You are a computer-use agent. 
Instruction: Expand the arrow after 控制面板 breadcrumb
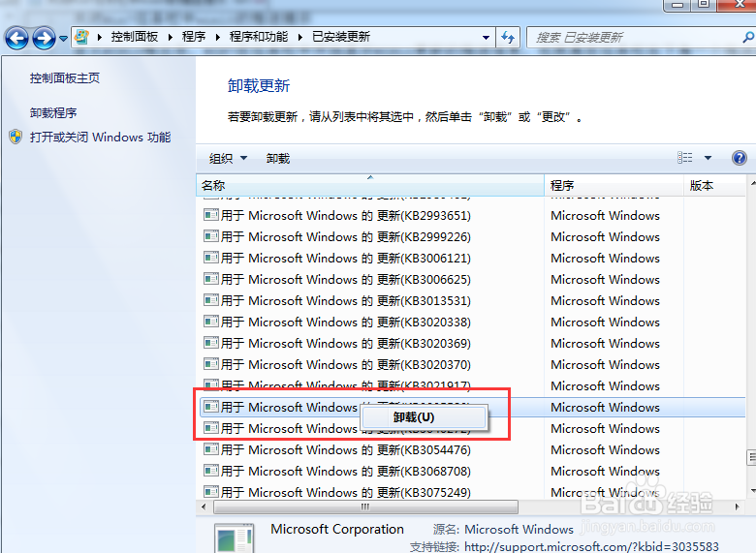[x=171, y=38]
